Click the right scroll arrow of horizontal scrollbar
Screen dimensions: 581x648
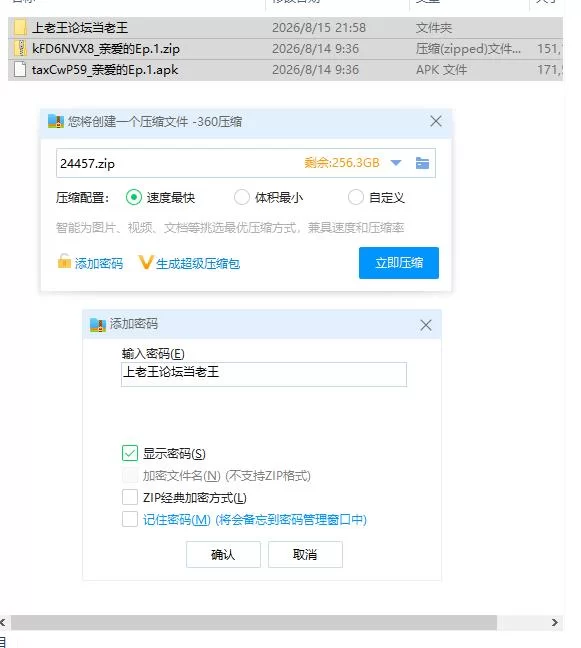(x=555, y=622)
